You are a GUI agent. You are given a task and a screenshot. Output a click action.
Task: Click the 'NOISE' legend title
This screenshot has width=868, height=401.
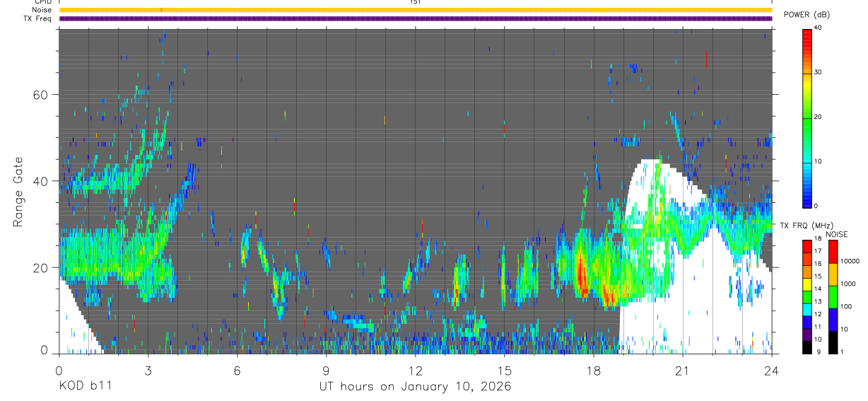click(x=837, y=234)
